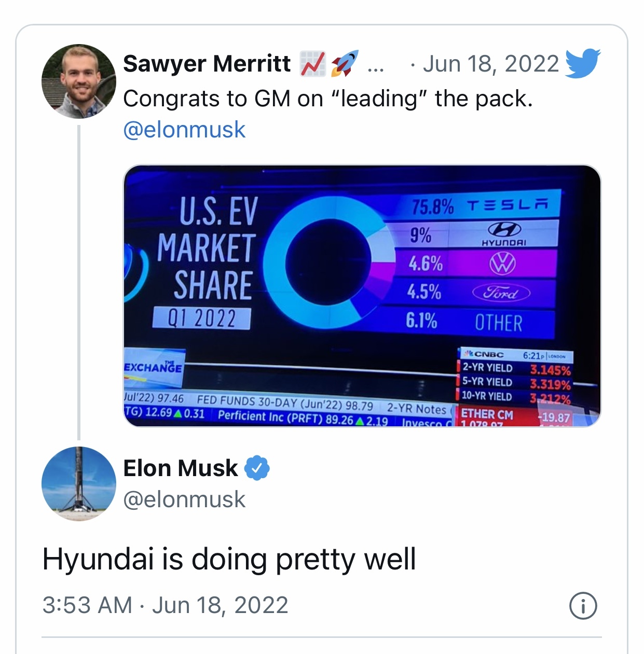Click the info circle icon

[x=583, y=606]
